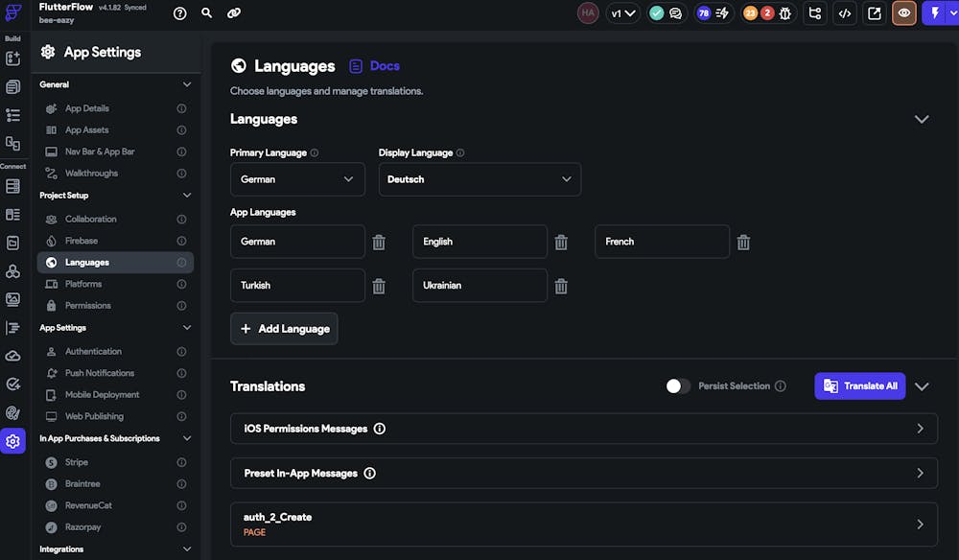Delete the German app language
The image size is (959, 560).
click(x=379, y=243)
